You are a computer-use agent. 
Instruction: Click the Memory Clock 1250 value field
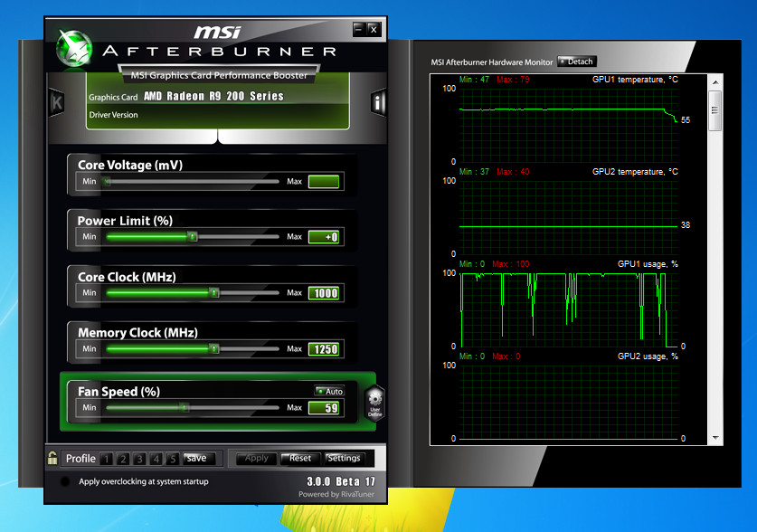click(324, 349)
